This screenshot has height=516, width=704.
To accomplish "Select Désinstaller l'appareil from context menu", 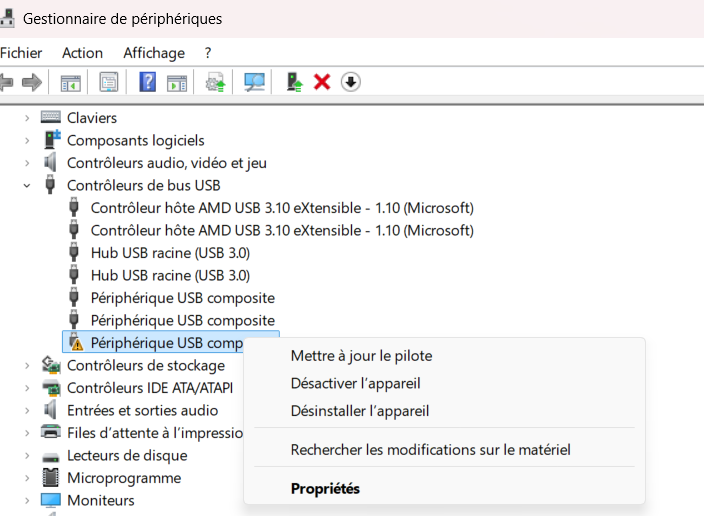I will tap(359, 411).
